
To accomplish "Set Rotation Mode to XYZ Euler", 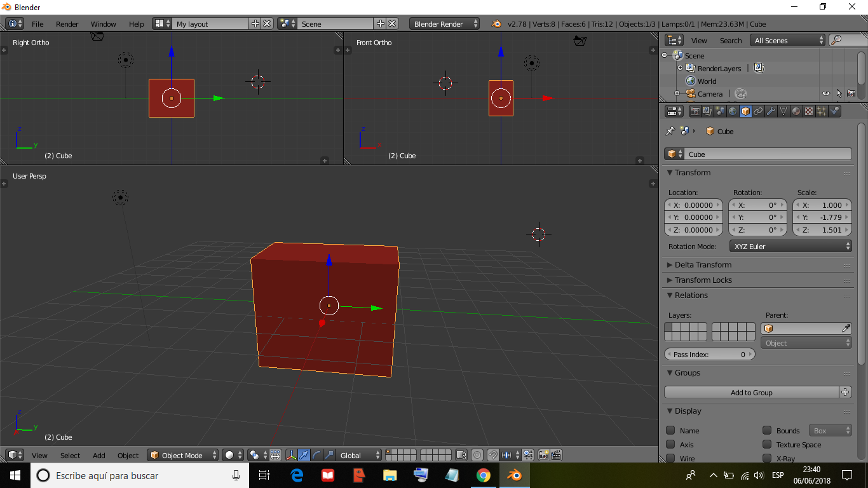I will 790,246.
